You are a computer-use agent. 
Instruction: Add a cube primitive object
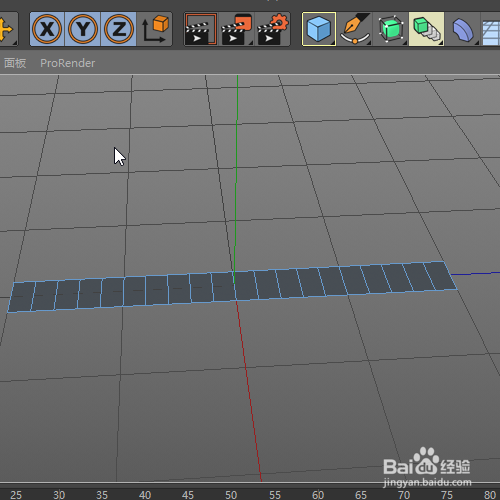click(x=319, y=29)
